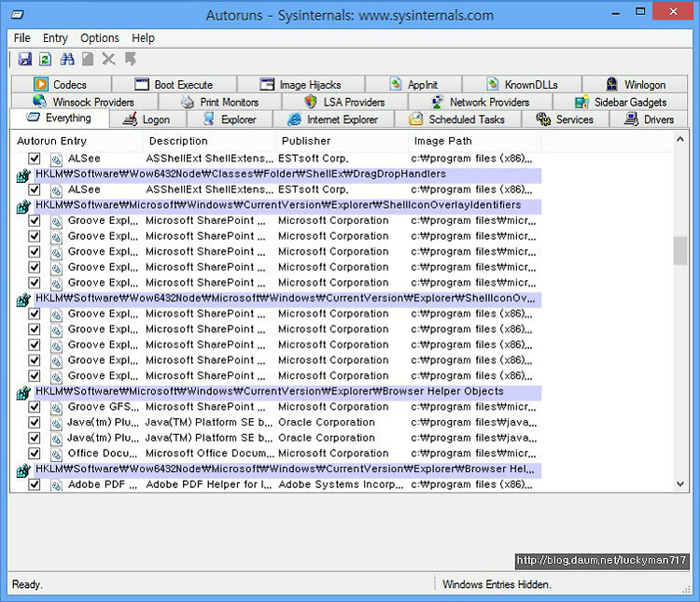Select HKLM ShellIconOverlayIdentifiers registry key row
700x602 pixels.
[287, 205]
